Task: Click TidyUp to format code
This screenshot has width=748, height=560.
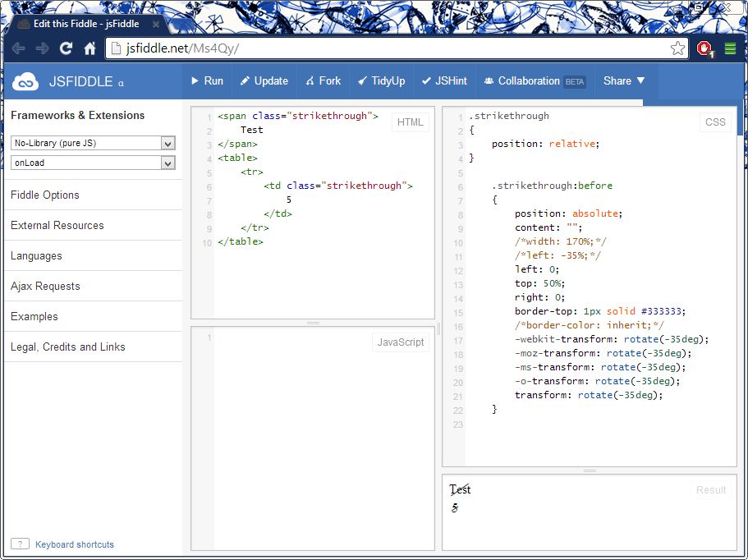Action: tap(382, 81)
